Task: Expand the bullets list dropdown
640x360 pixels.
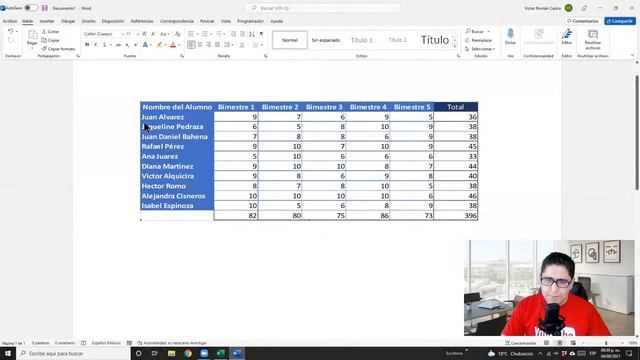Action: [198, 34]
